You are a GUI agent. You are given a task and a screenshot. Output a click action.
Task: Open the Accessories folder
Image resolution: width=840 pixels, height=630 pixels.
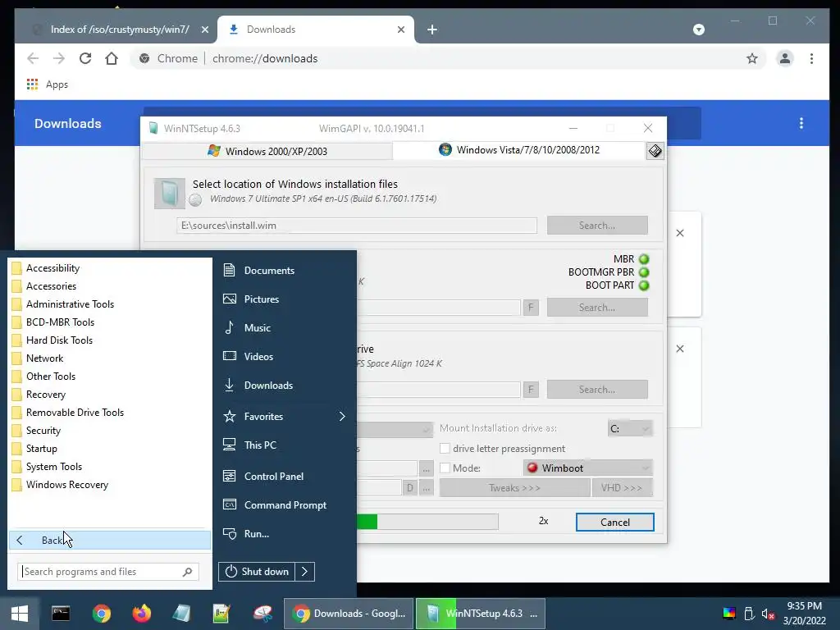coord(51,286)
